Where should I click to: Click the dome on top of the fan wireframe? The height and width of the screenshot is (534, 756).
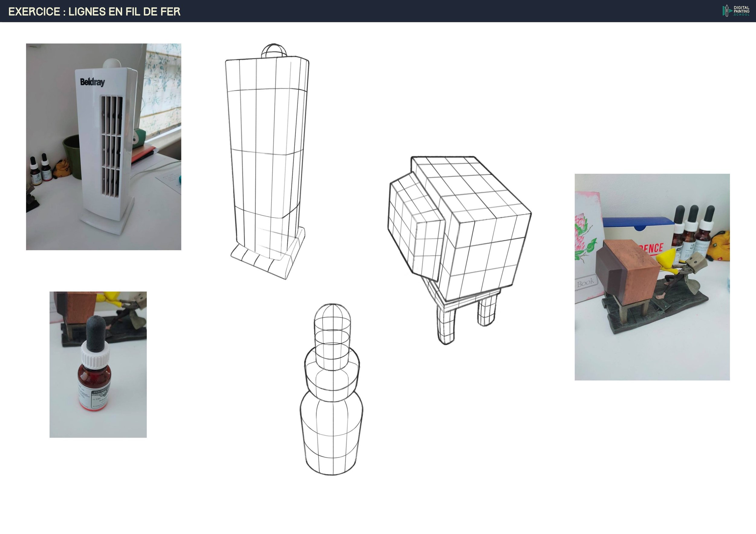point(274,51)
